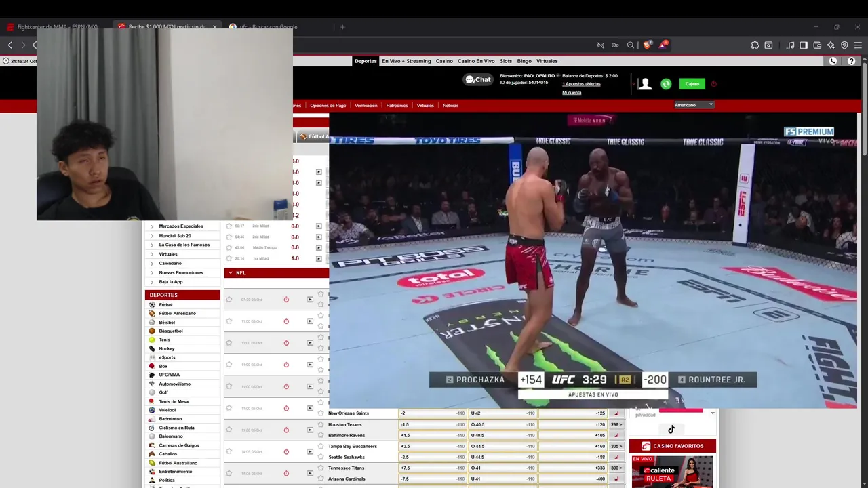Open browser extensions puzzle icon

755,45
